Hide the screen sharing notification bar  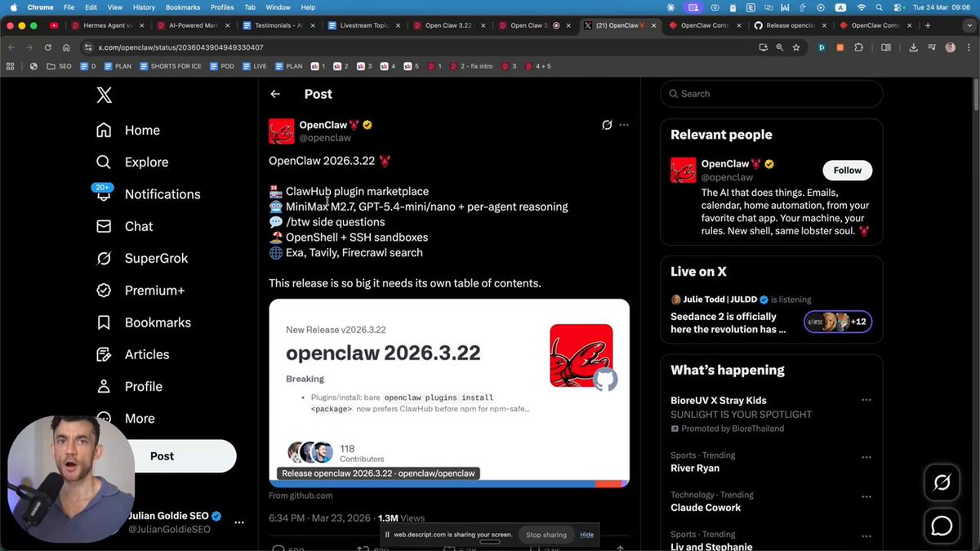point(586,535)
